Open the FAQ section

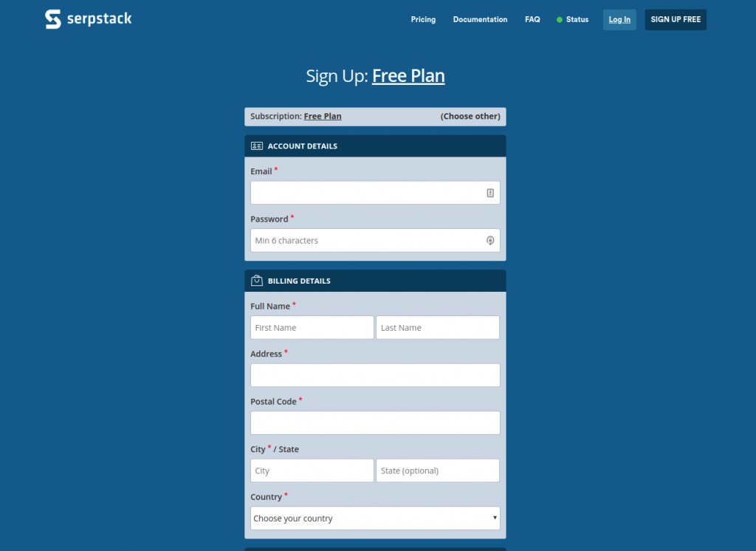click(532, 19)
